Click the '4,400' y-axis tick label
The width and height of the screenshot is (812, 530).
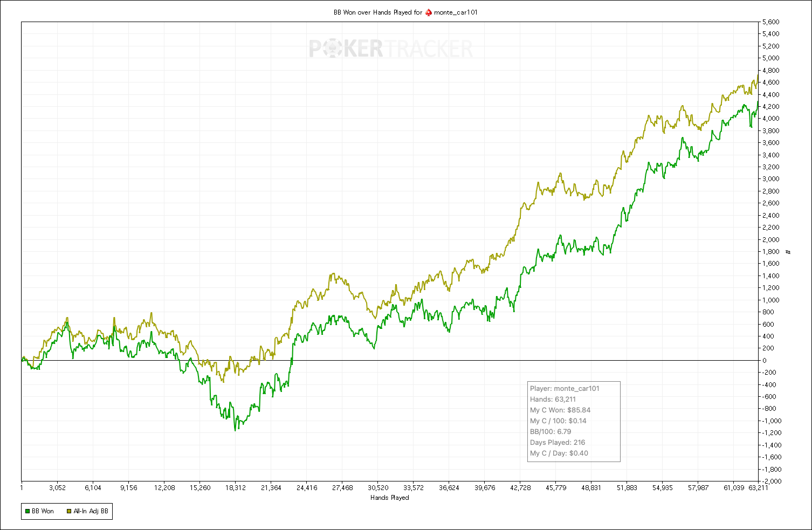[x=771, y=94]
